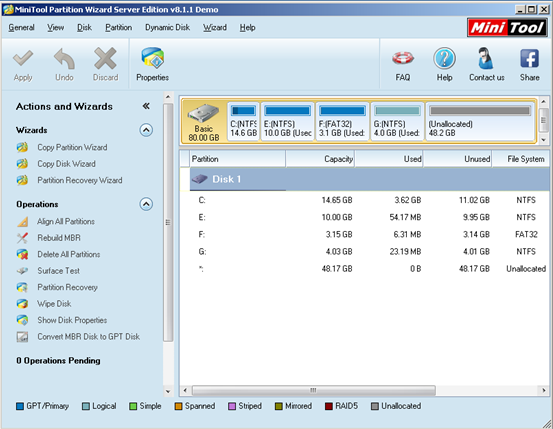553x429 pixels.
Task: Collapse the Operations section
Action: [146, 204]
